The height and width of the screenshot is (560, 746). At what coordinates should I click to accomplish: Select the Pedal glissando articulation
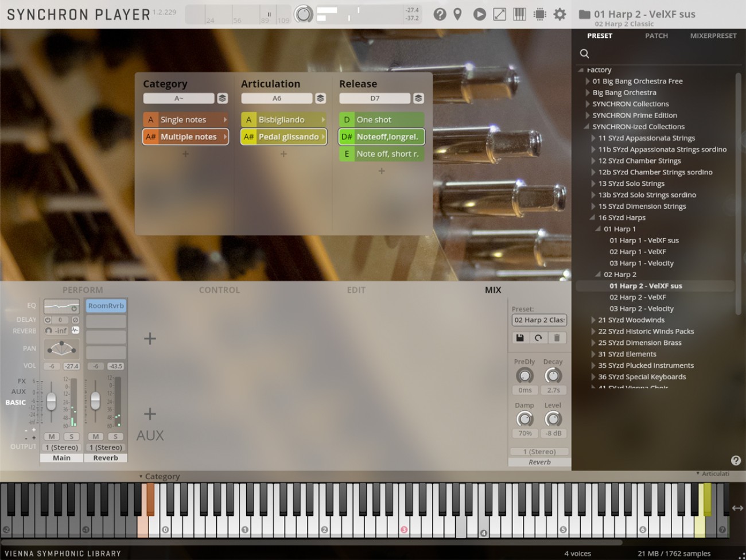[x=283, y=137]
